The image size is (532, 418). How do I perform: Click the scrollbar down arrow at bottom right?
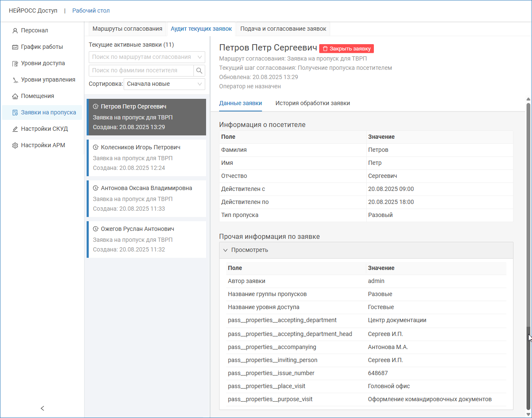click(528, 414)
